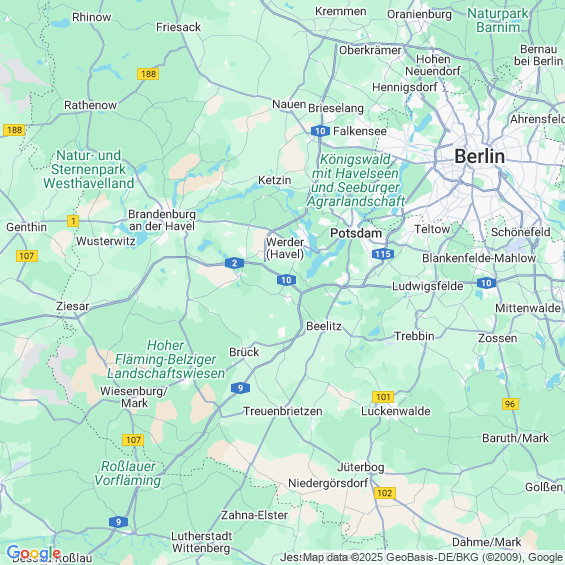Select the Lutherstadt Wittenberg label
Viewport: 565px width, 565px height.
tap(201, 542)
